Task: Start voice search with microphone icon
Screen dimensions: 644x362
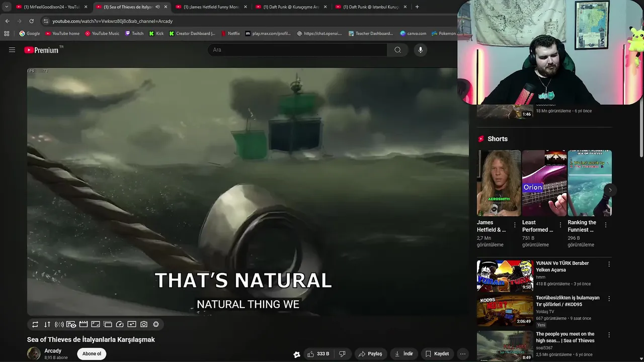Action: point(421,50)
